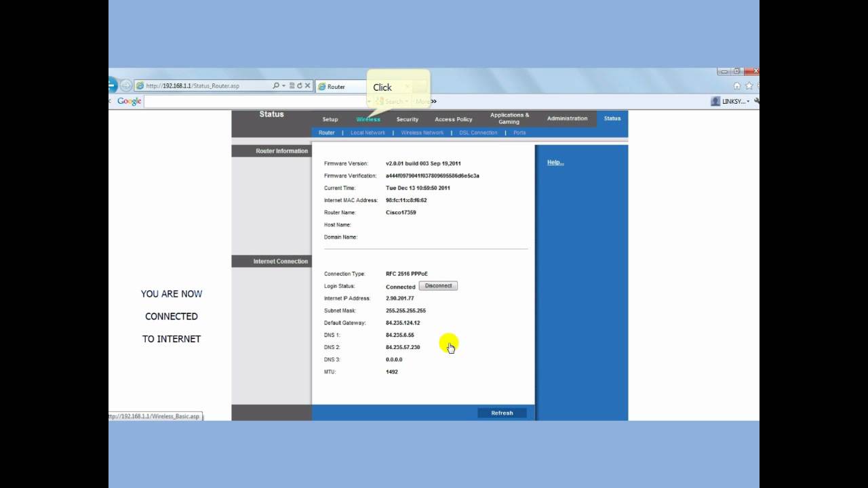The height and width of the screenshot is (488, 868).
Task: Click the Firmware Verification hash value
Action: point(433,176)
